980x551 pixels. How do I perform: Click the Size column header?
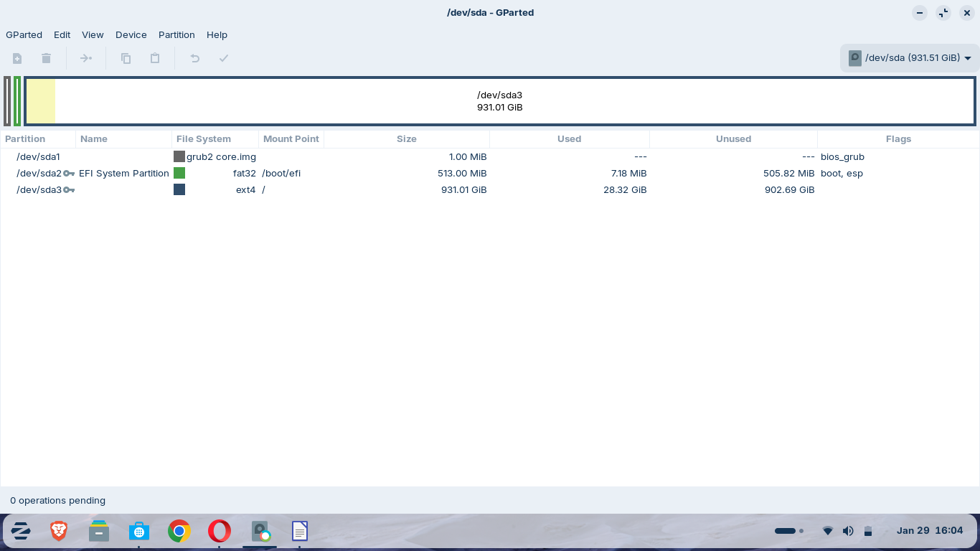pyautogui.click(x=406, y=139)
